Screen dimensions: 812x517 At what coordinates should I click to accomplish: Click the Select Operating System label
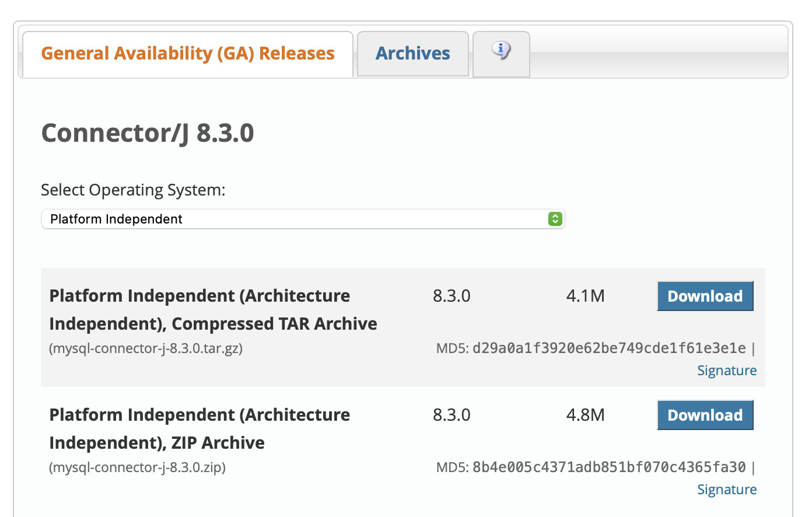133,190
